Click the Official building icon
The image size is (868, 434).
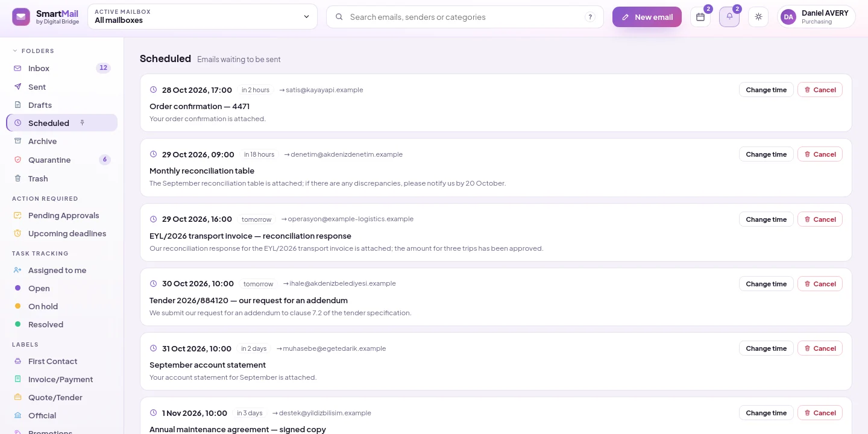17,415
